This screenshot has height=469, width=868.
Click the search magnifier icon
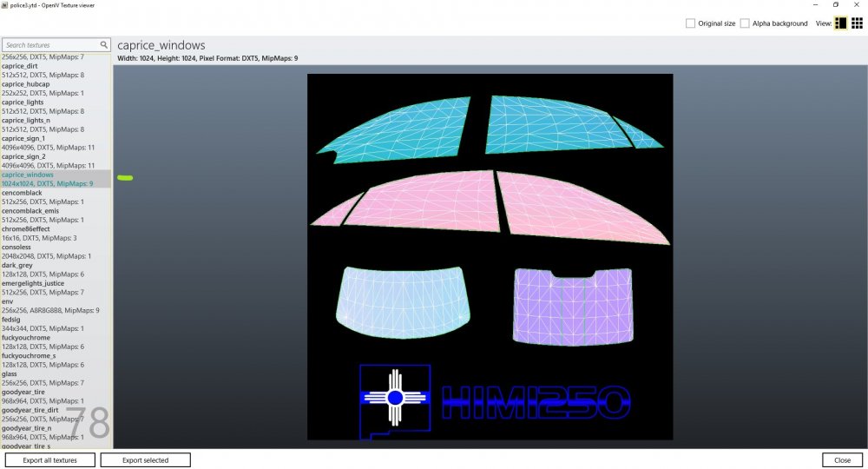[103, 45]
